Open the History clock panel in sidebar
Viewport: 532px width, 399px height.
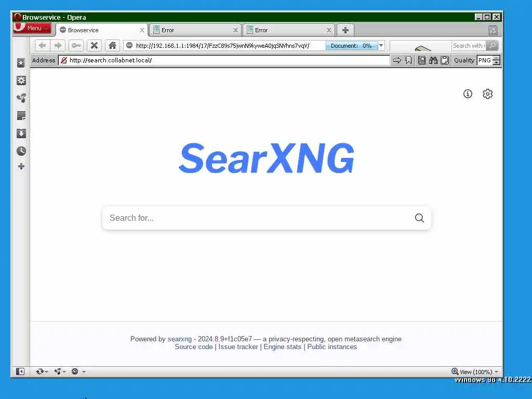coord(21,151)
